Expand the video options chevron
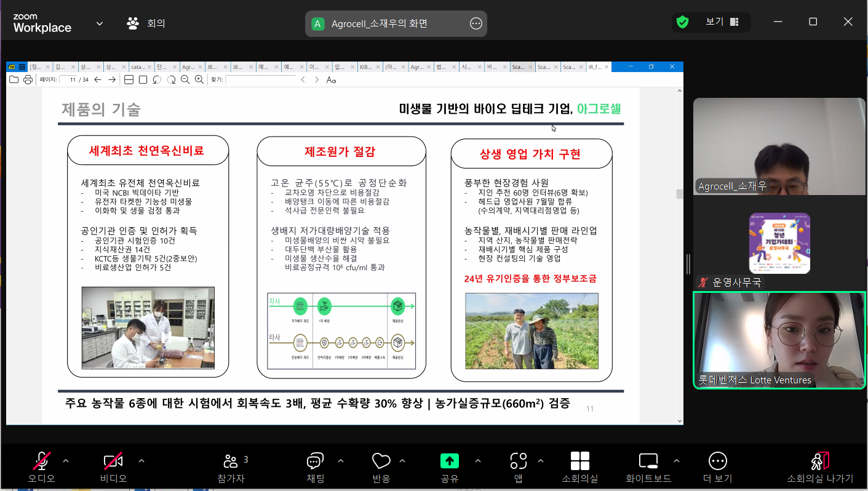This screenshot has width=868, height=491. [141, 460]
